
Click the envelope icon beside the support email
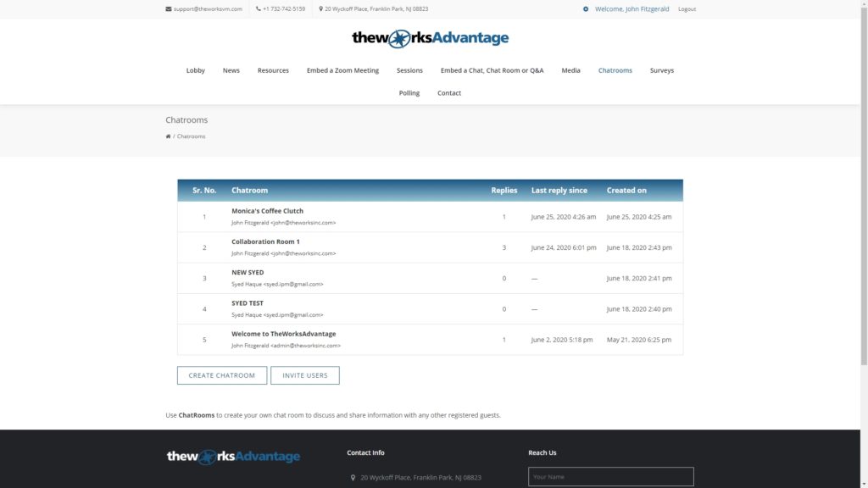point(169,8)
